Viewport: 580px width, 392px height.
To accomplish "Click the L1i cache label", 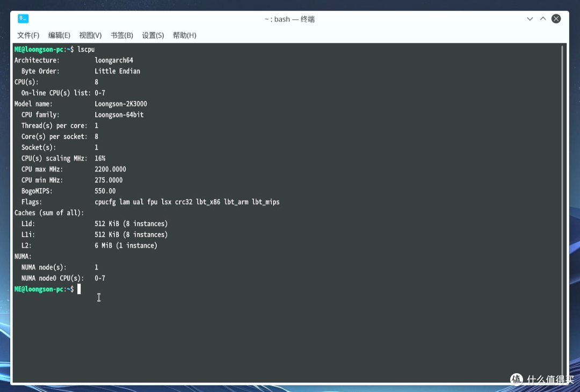I will coord(28,235).
